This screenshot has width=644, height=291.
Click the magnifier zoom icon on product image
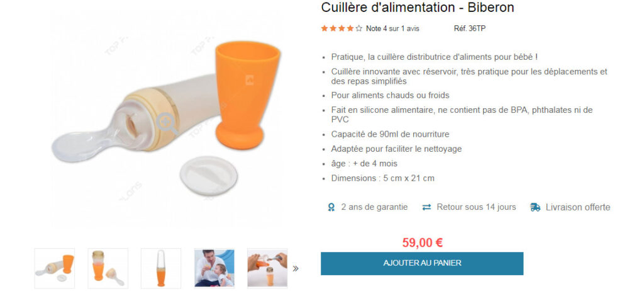coord(167,123)
